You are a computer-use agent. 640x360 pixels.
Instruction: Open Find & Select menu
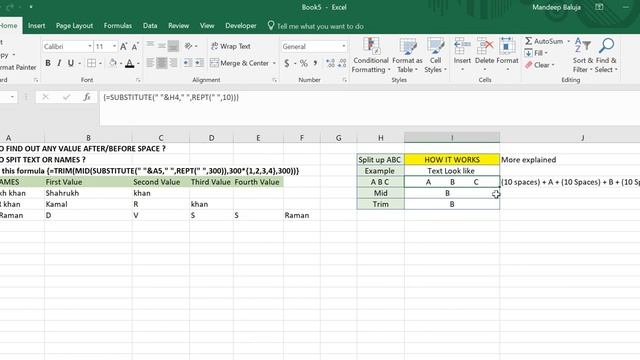click(x=606, y=55)
